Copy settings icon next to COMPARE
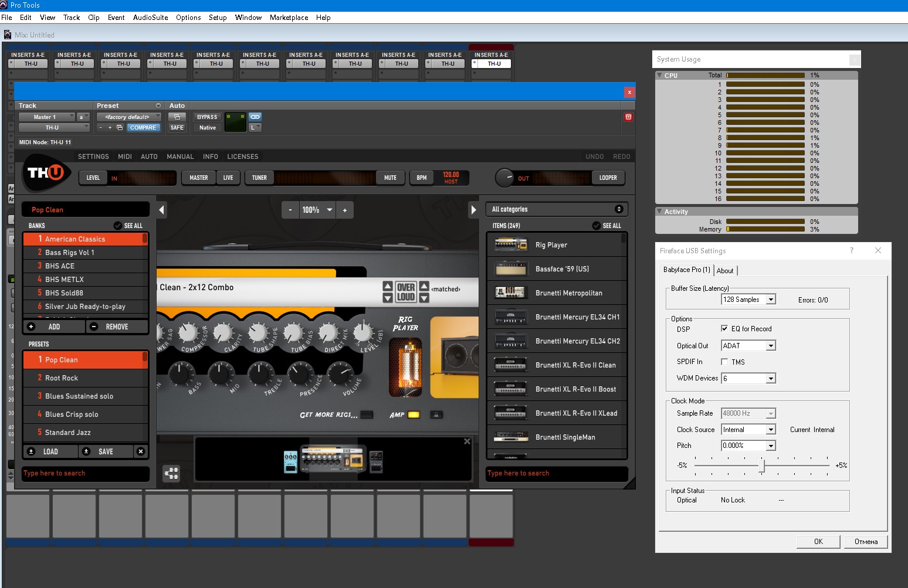Viewport: 908px width, 588px height. click(119, 127)
